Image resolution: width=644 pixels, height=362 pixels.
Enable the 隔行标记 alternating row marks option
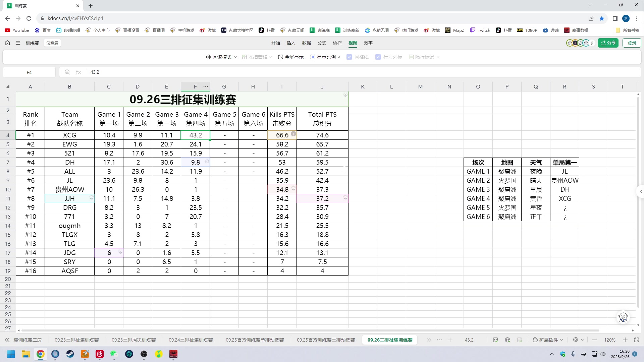pyautogui.click(x=411, y=57)
